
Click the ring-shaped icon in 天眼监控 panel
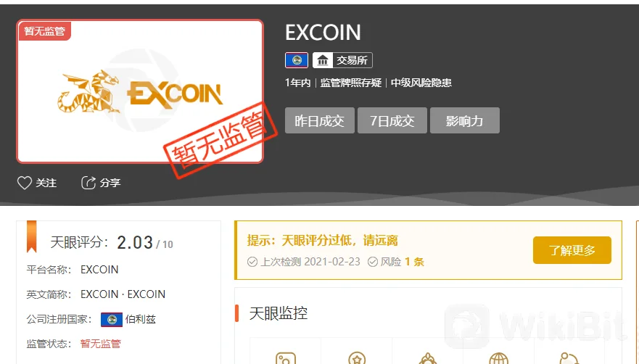pyautogui.click(x=428, y=358)
